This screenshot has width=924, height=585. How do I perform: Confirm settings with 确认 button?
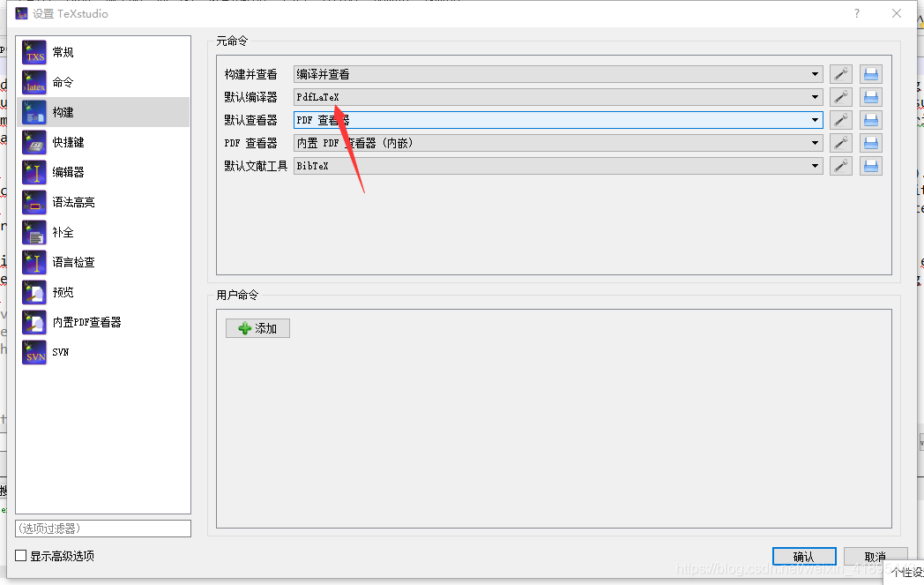coord(804,557)
